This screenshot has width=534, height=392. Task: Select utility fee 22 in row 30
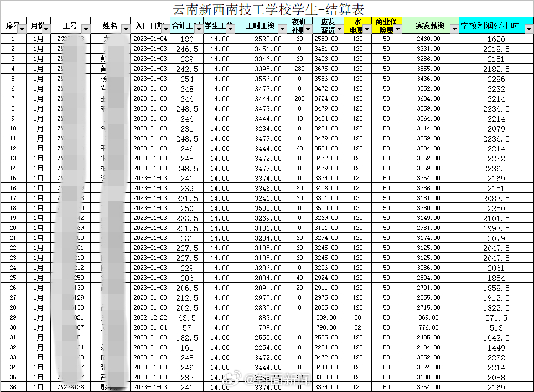tap(357, 327)
